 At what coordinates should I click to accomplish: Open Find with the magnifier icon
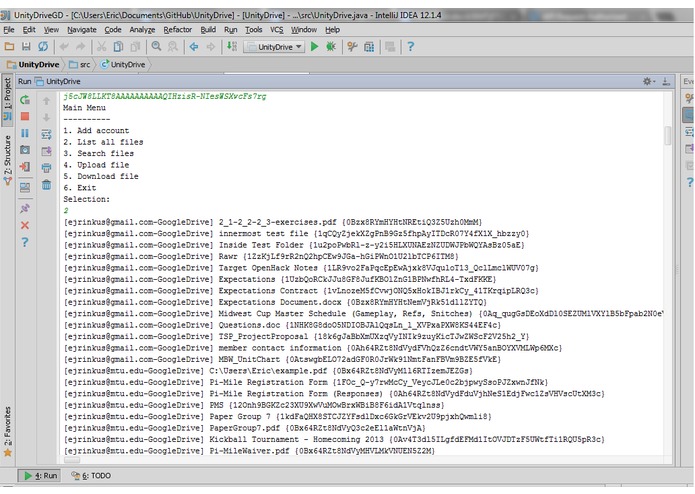(x=156, y=46)
